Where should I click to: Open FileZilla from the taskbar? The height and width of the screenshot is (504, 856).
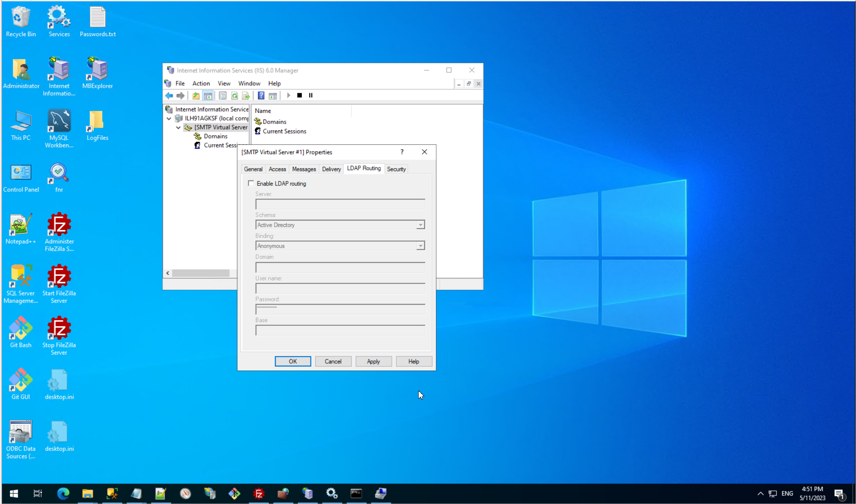(259, 494)
